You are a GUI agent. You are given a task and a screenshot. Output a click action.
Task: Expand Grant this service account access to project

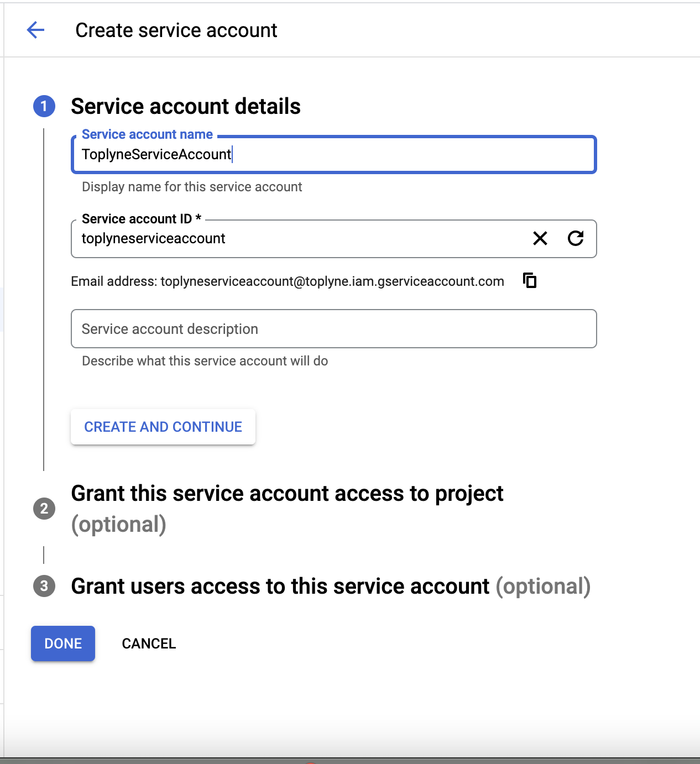[x=287, y=509]
